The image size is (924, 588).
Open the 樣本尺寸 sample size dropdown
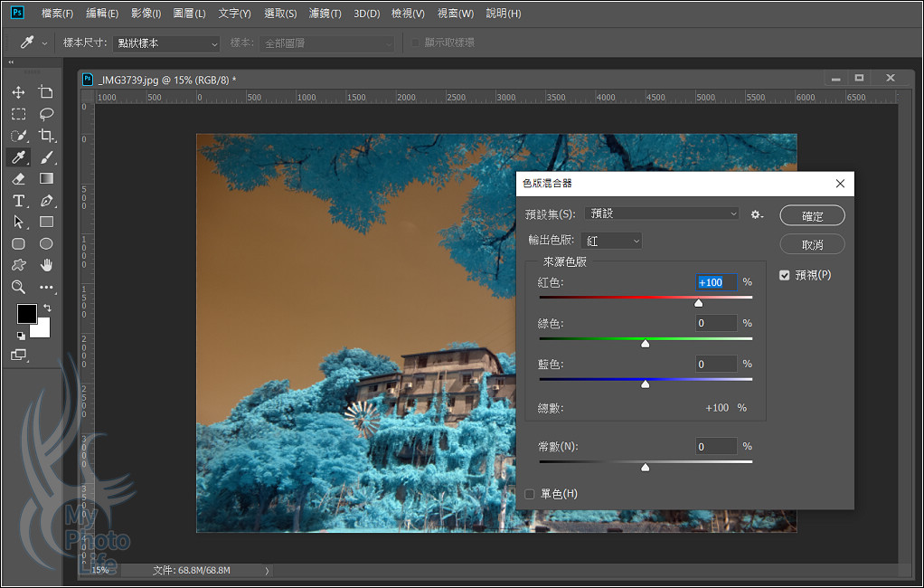pyautogui.click(x=166, y=43)
